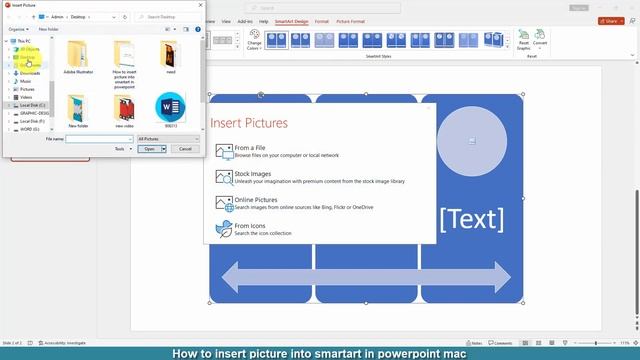Screen dimensions: 640x360
Task: Choose 'Stock Images' option
Action: click(x=310, y=177)
